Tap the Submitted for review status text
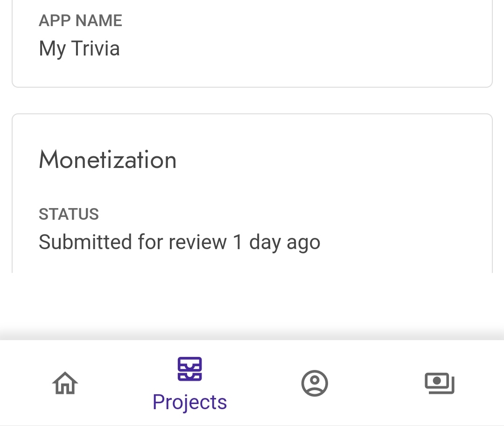 click(179, 242)
